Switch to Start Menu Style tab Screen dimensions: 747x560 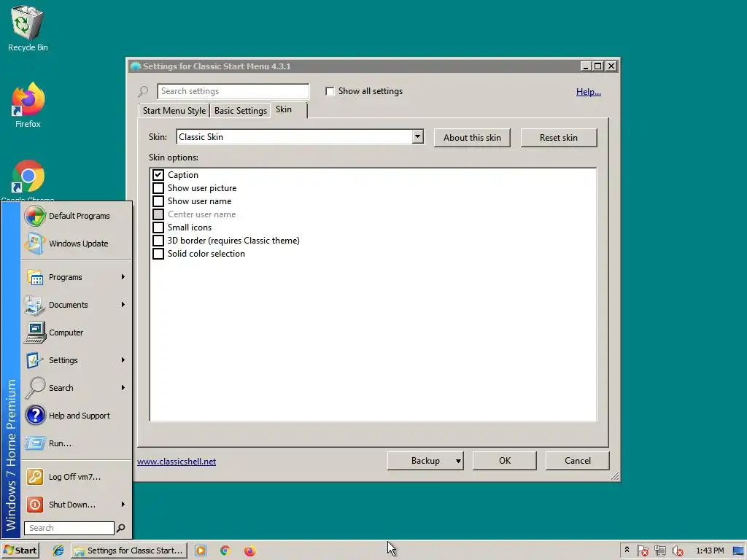coord(174,111)
